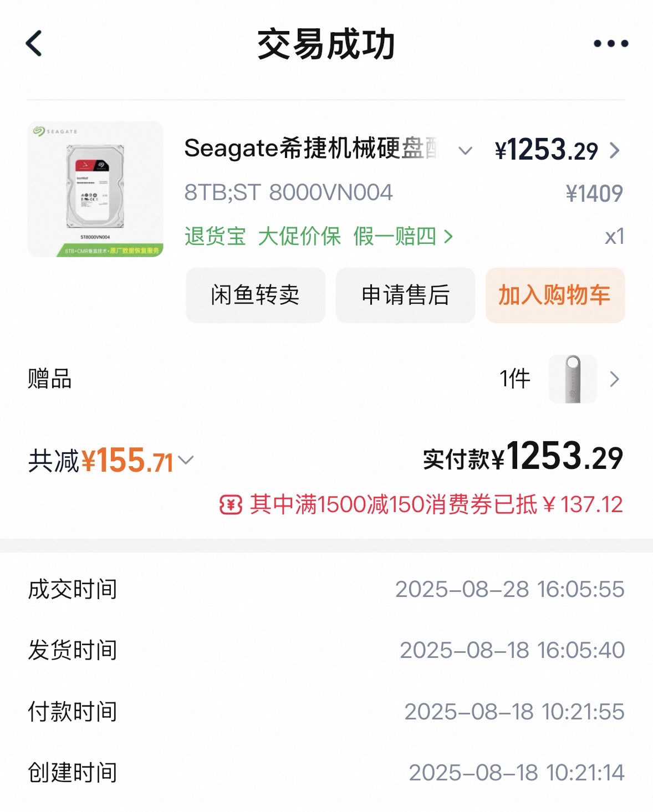
Task: Open the Seagate hard drive product image
Action: coord(95,190)
